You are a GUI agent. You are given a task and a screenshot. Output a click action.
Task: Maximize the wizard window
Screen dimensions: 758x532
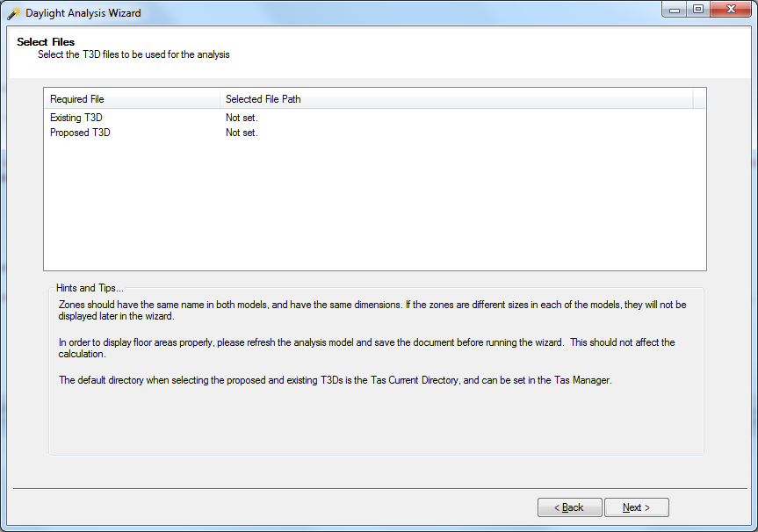point(698,9)
